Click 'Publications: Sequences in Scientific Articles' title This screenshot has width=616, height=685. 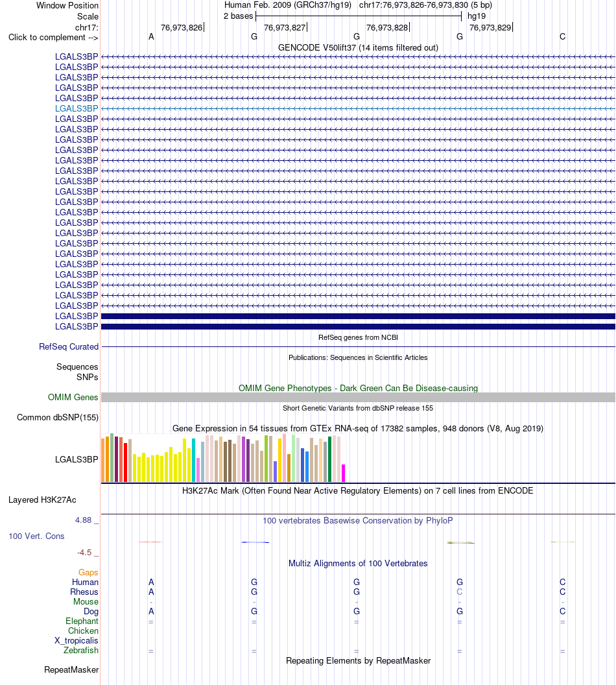[x=358, y=357]
